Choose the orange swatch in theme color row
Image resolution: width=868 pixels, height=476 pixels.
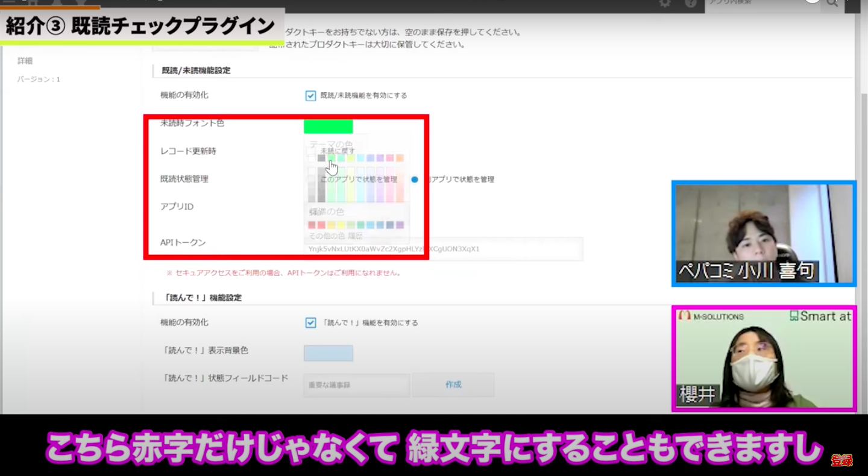point(400,158)
